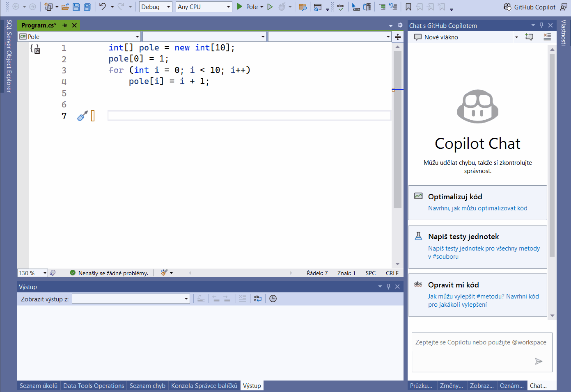This screenshot has height=392, width=571.
Task: Open editor tab settings with the gear icon
Action: [x=400, y=25]
